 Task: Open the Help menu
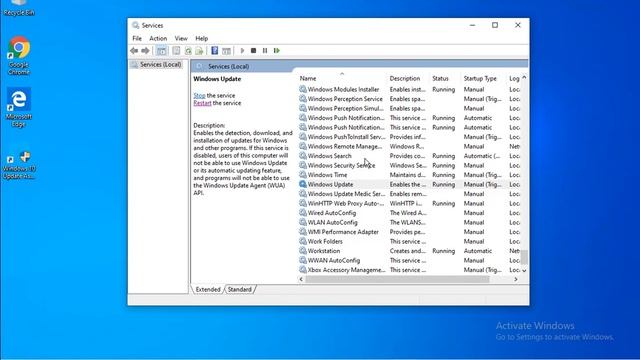point(202,38)
